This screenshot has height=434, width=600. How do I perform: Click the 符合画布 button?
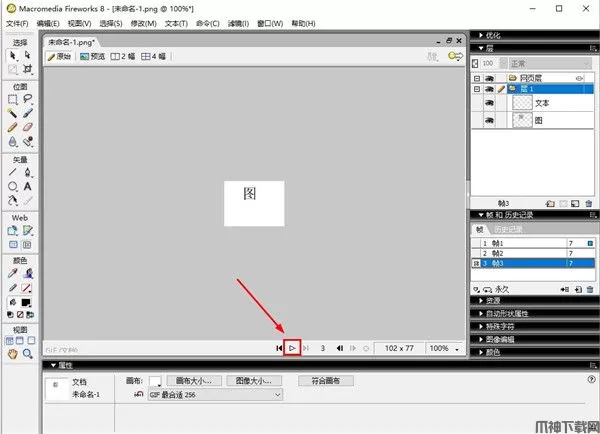coord(326,381)
